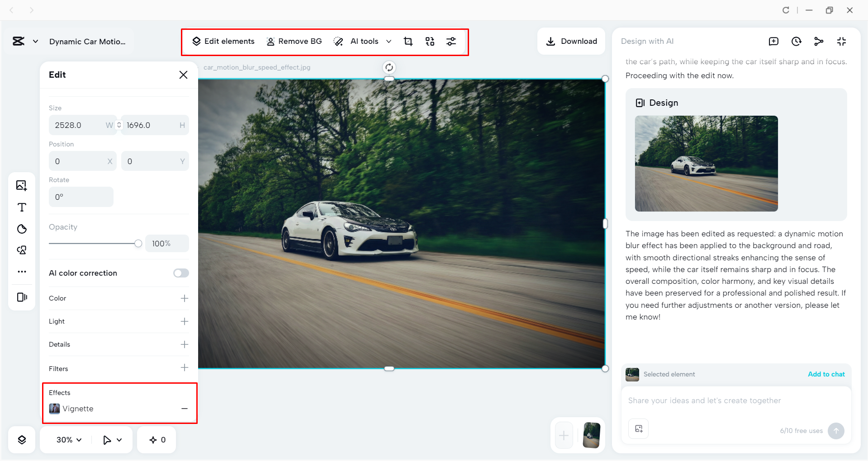
Task: Open the zoom level dropdown showing 30%
Action: click(x=68, y=439)
